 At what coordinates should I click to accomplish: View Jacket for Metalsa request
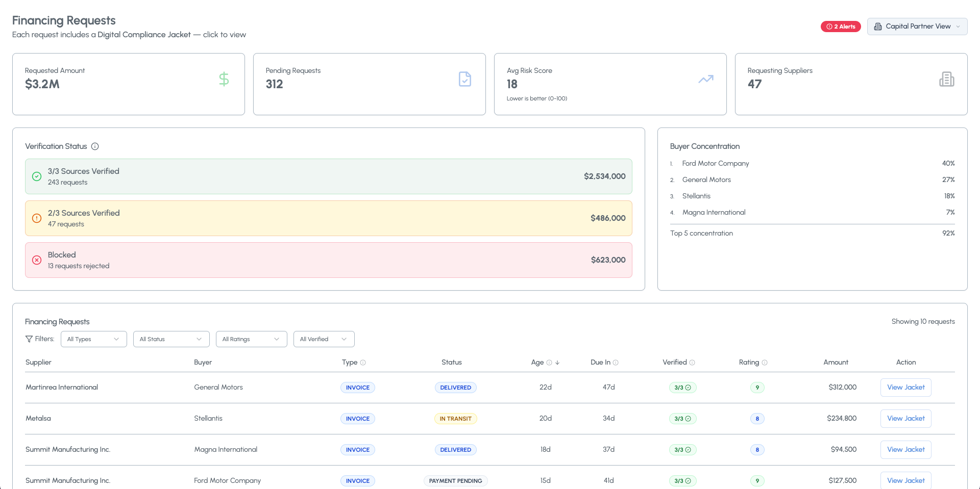[905, 419]
